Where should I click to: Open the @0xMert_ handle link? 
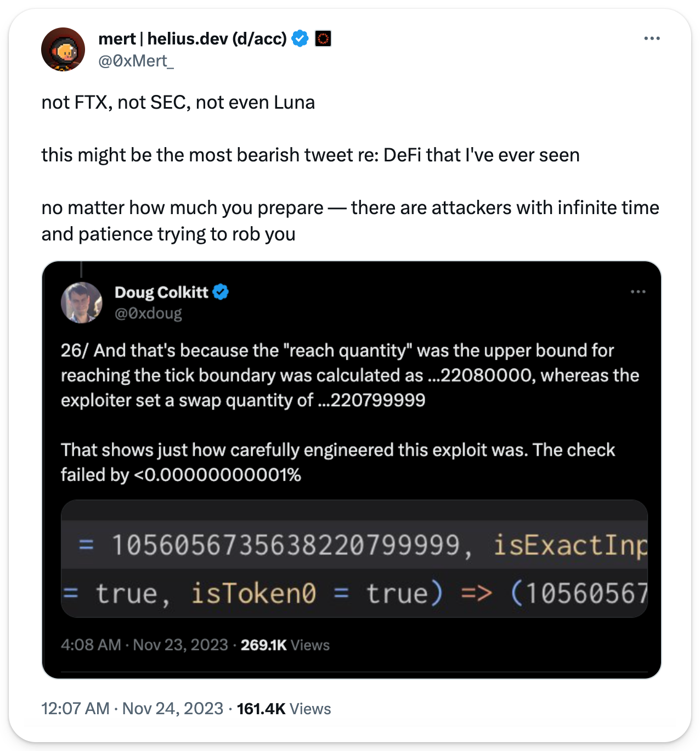click(x=136, y=61)
